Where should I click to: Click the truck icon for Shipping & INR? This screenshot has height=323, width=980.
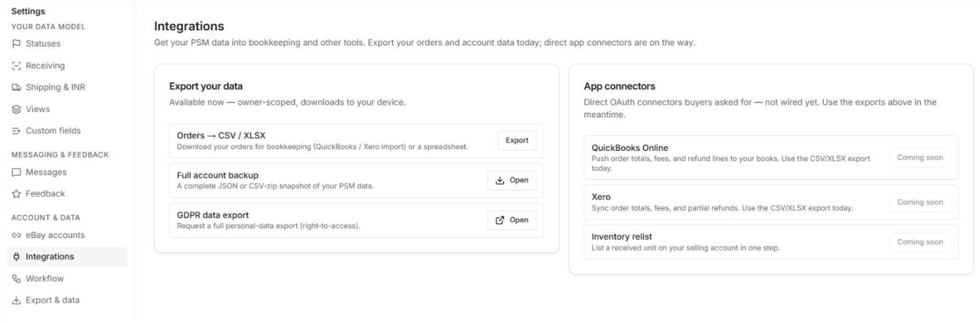coord(16,88)
